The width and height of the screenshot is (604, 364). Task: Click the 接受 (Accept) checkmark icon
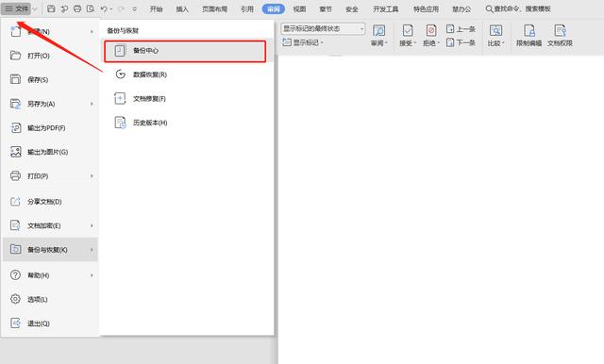407,30
